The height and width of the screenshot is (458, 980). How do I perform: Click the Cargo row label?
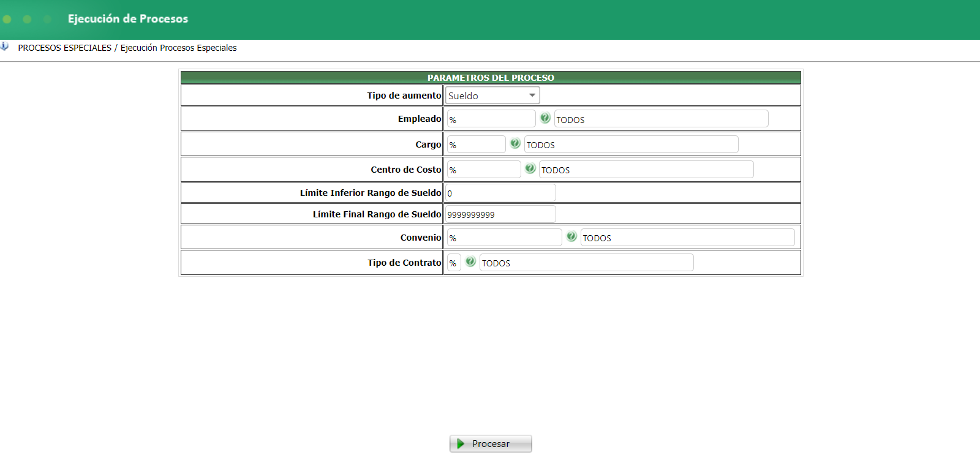tap(428, 145)
